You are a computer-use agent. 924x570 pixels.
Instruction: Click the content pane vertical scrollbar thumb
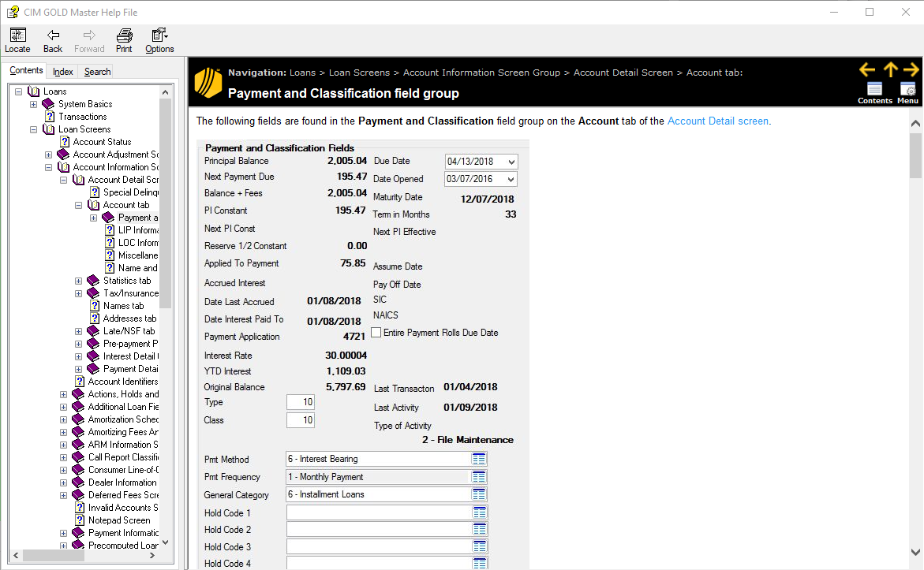(915, 155)
